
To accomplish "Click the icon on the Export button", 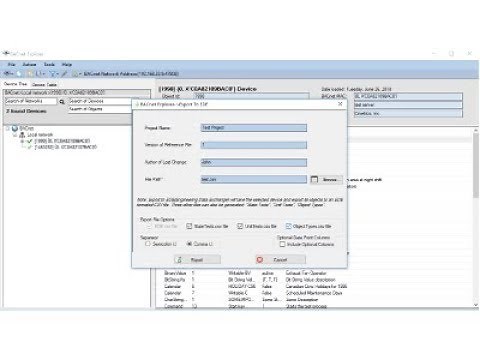I will (x=180, y=260).
